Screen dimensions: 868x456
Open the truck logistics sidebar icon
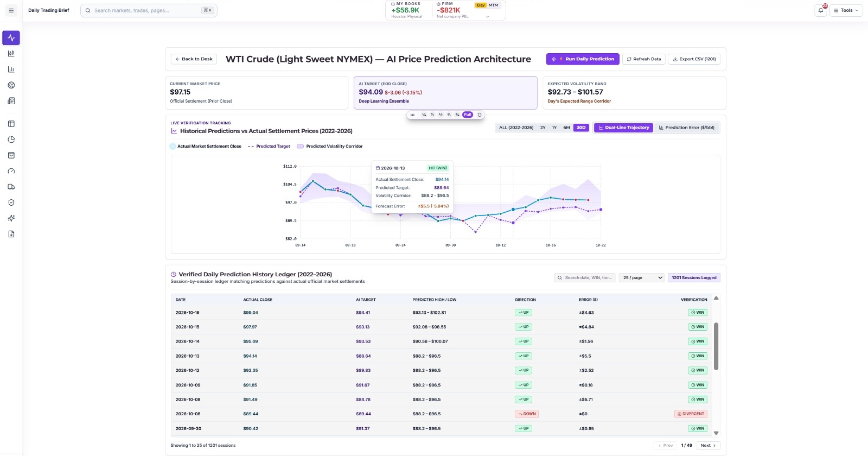point(11,187)
